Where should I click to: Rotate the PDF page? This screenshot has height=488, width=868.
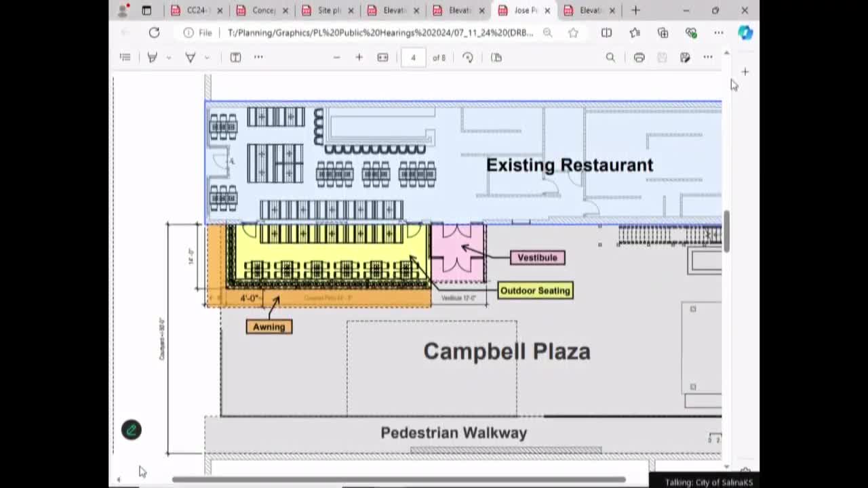[468, 58]
